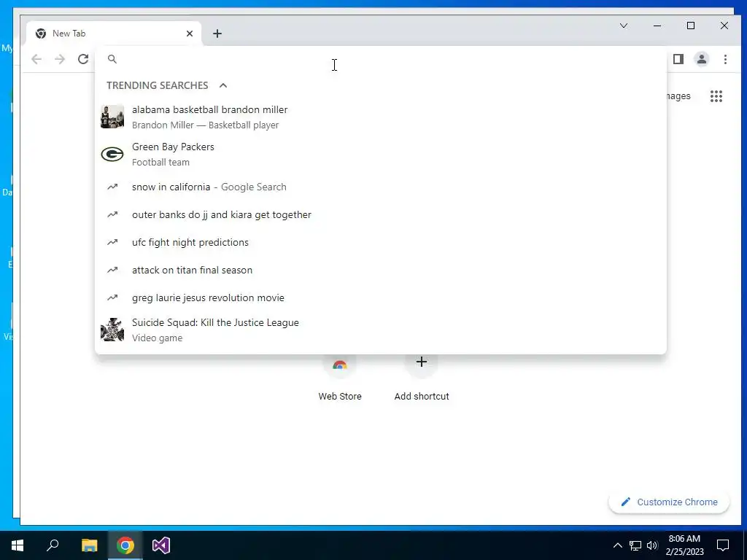The height and width of the screenshot is (560, 747).
Task: Click the magnifier icon in the address bar
Action: tap(112, 59)
